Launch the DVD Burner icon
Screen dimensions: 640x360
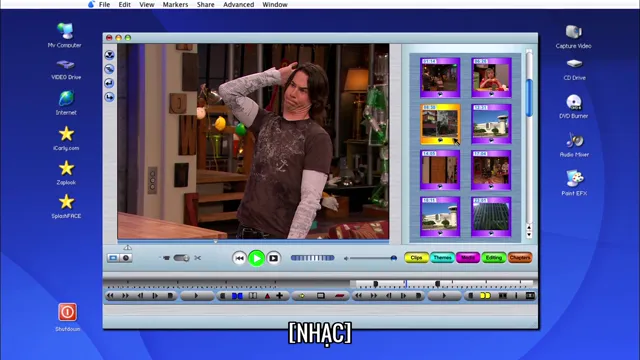coord(573,102)
